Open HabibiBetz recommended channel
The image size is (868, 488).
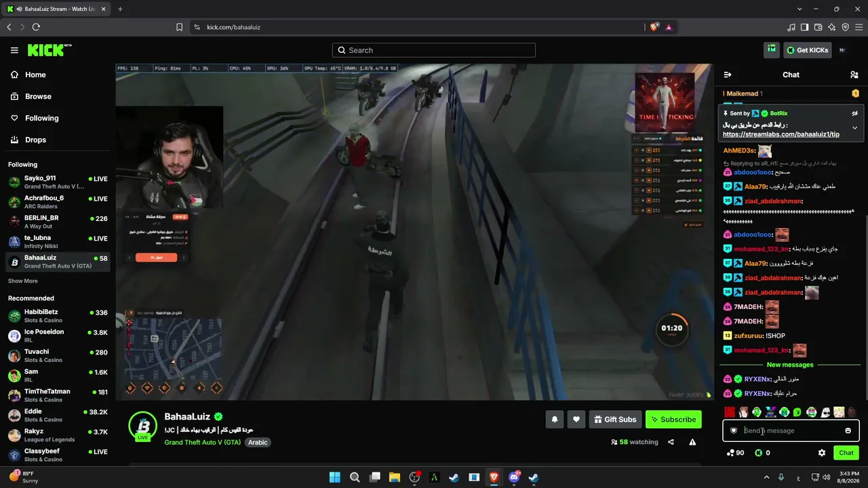58,316
